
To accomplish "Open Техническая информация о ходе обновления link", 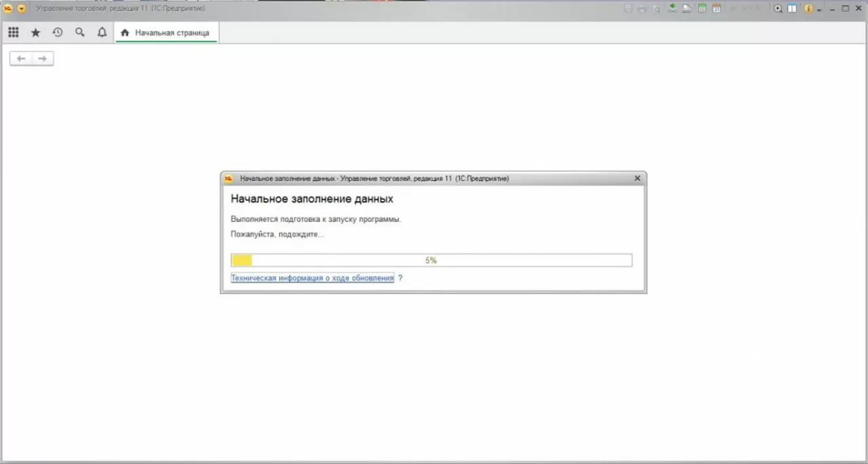I will tap(312, 278).
